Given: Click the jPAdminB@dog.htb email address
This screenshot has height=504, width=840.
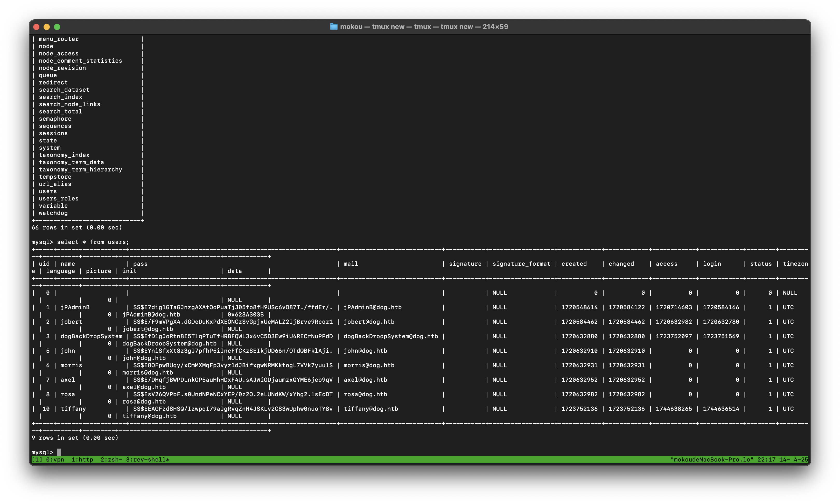Looking at the screenshot, I should [373, 307].
